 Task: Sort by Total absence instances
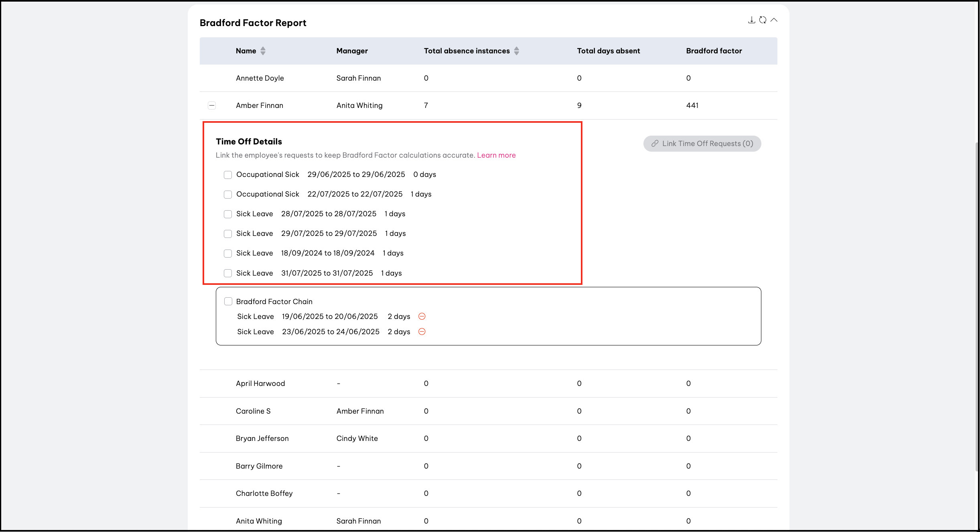516,51
